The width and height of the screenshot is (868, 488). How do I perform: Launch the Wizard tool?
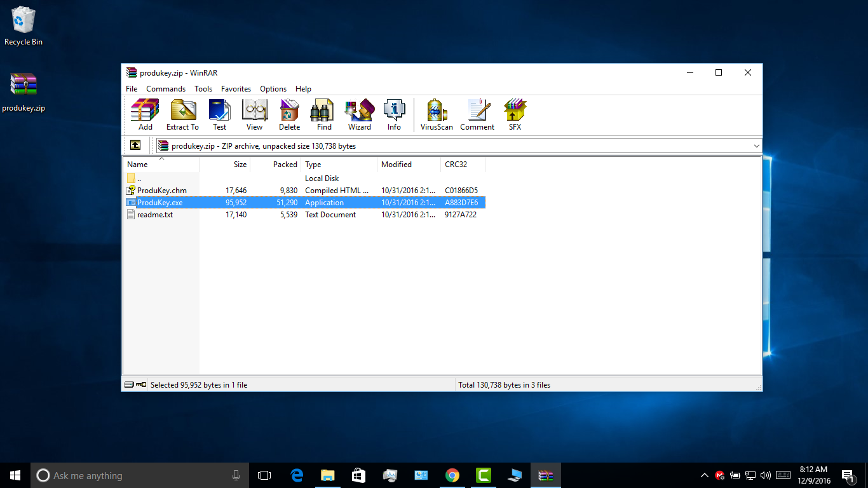pos(359,115)
